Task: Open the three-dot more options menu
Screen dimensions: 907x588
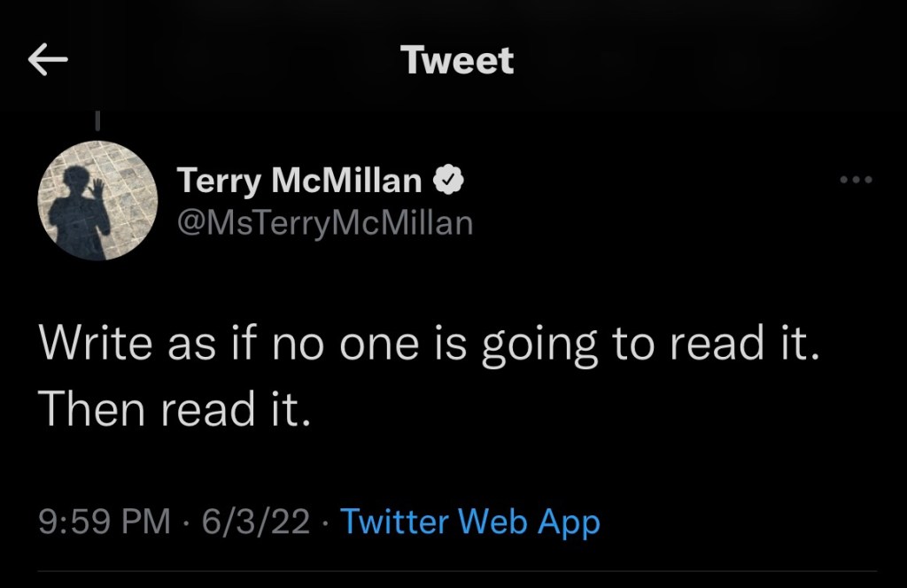Action: [x=856, y=181]
